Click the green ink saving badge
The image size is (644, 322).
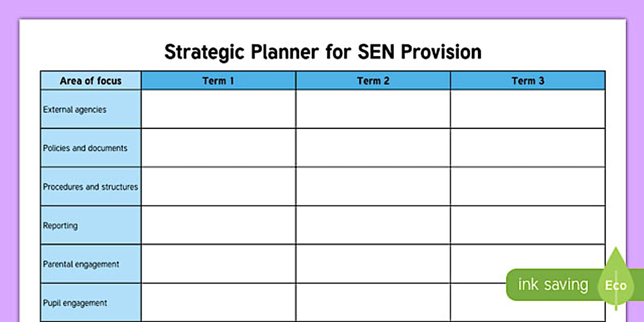click(553, 285)
